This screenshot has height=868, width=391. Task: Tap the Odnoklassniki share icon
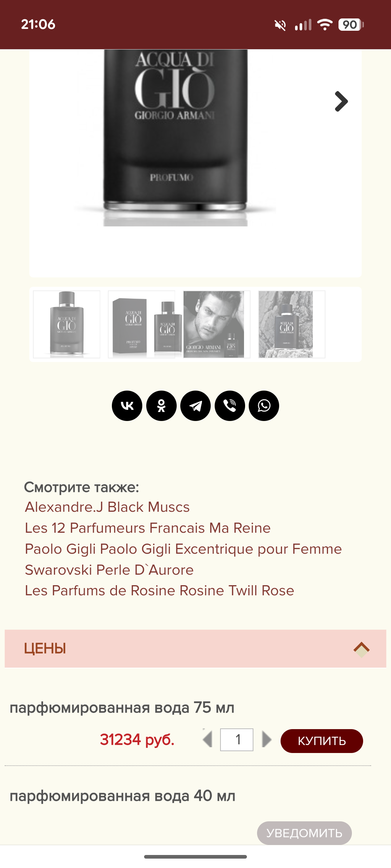click(161, 406)
